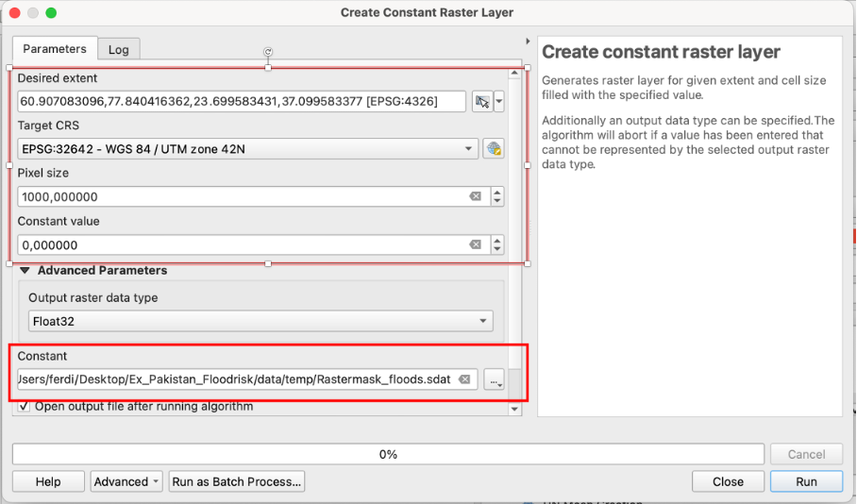Collapse the Advanced Parameters section
The image size is (857, 504).
click(x=25, y=271)
